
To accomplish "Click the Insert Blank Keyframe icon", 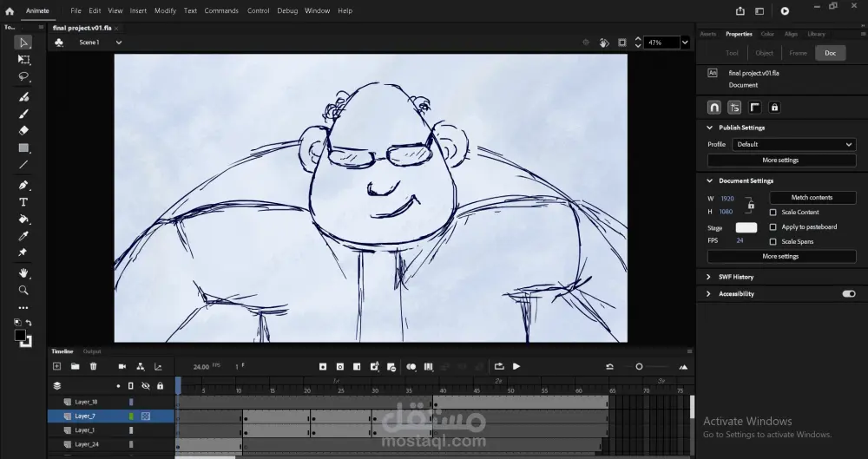I will coord(340,366).
